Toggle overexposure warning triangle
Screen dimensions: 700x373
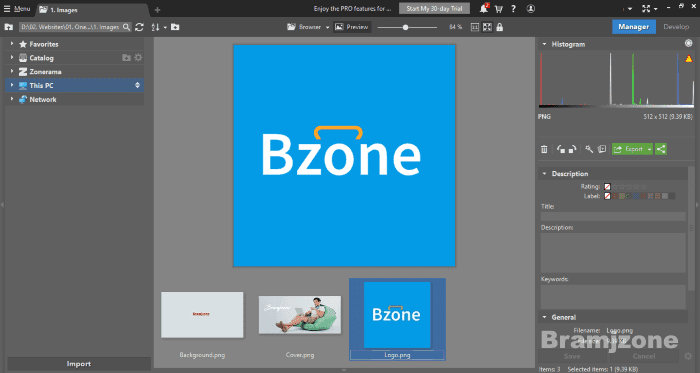(689, 58)
